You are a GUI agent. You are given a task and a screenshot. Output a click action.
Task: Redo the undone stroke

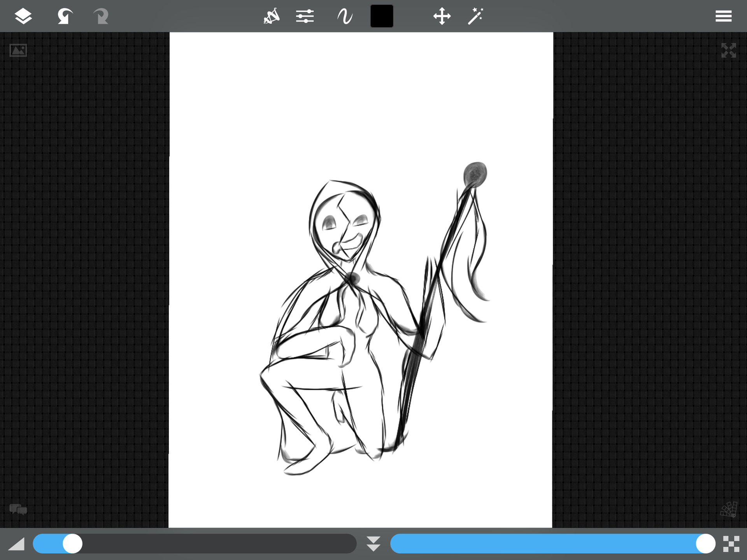point(101,16)
